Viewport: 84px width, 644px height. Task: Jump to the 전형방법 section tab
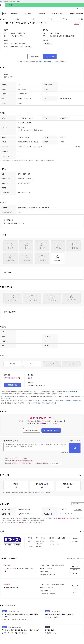click(65, 19)
